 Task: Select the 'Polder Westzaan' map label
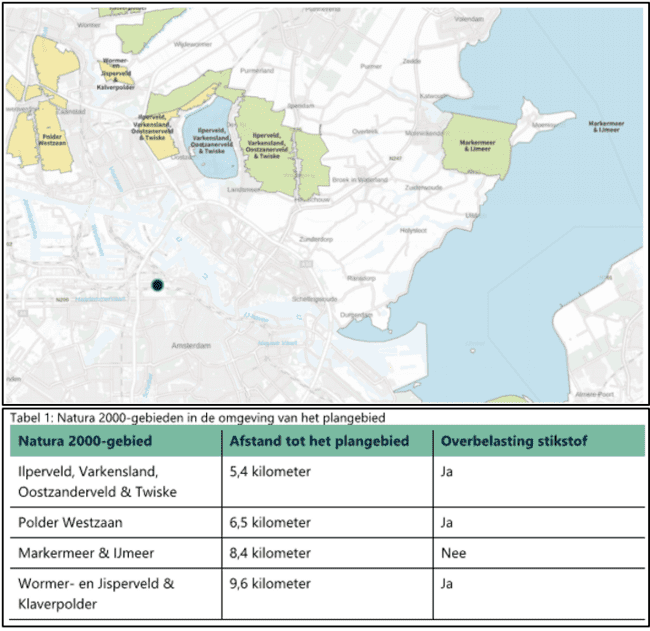pyautogui.click(x=52, y=140)
